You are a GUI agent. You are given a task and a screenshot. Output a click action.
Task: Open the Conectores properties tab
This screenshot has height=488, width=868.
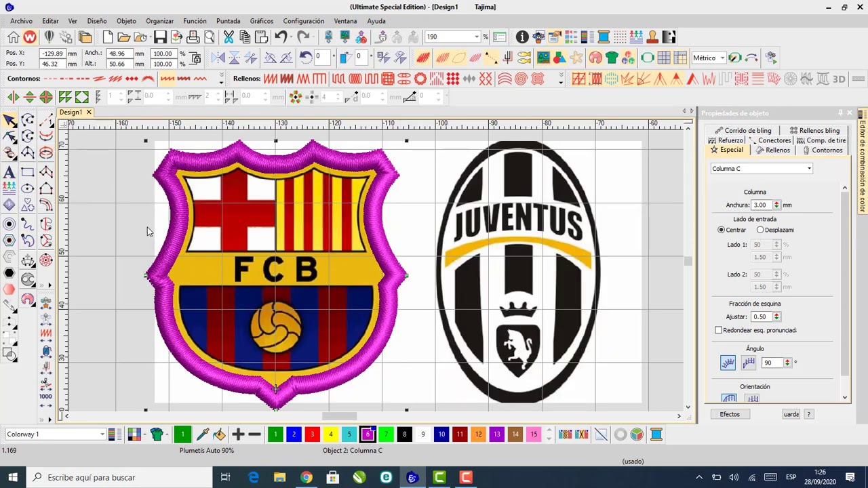click(770, 140)
